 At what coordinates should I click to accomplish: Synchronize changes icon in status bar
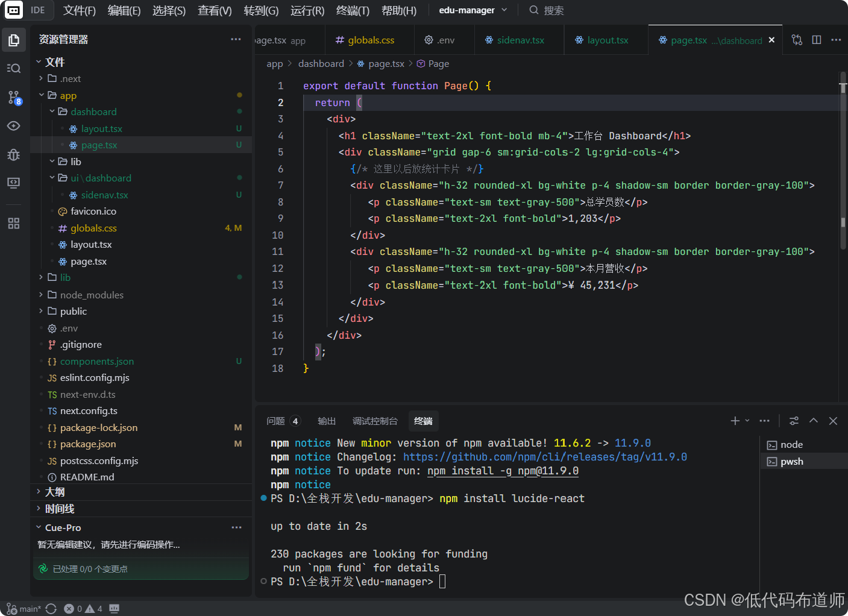(x=51, y=609)
